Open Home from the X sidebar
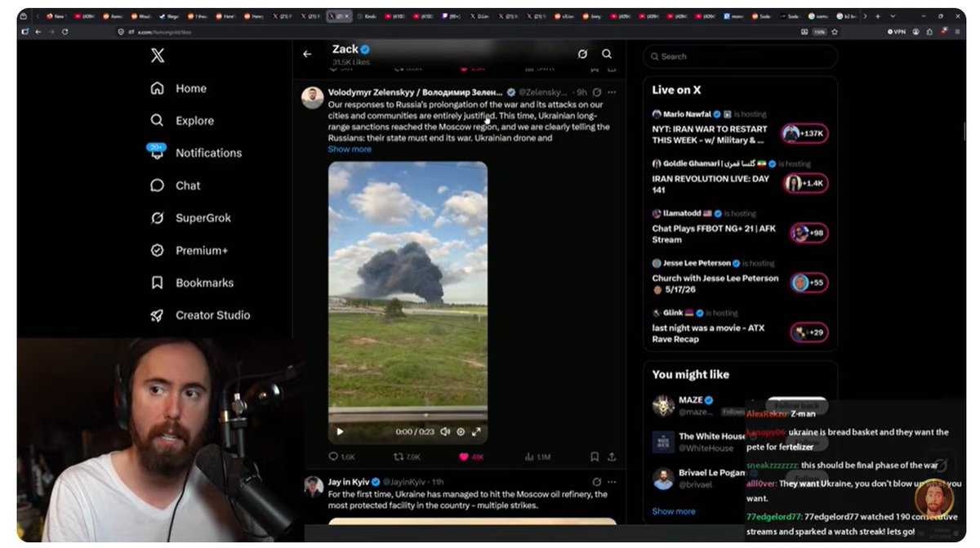Image resolution: width=980 pixels, height=548 pixels. (179, 88)
